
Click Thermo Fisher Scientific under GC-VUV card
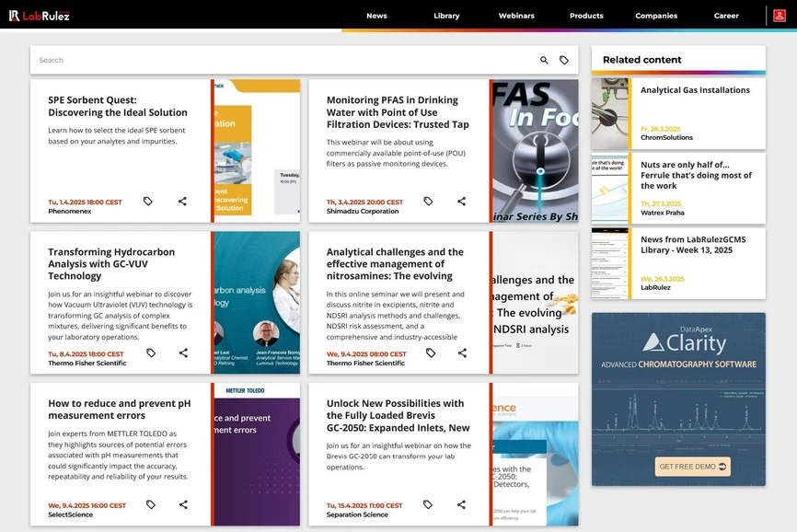[x=87, y=364]
